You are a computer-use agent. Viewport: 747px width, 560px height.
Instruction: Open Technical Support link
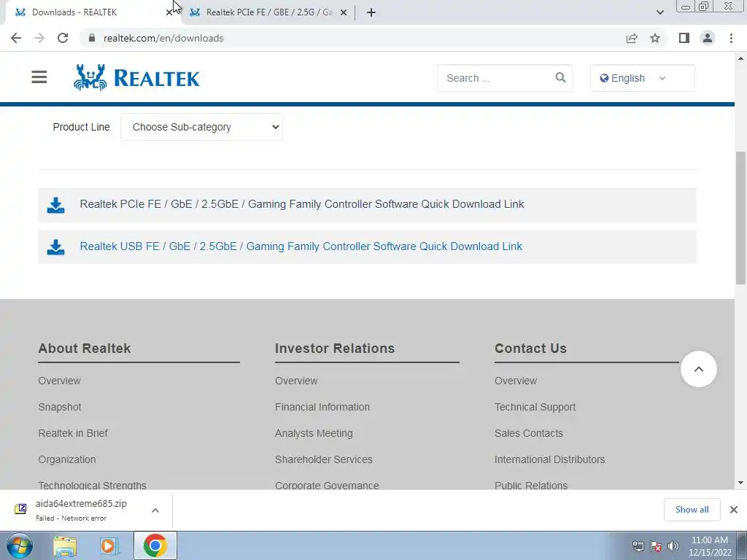point(535,407)
